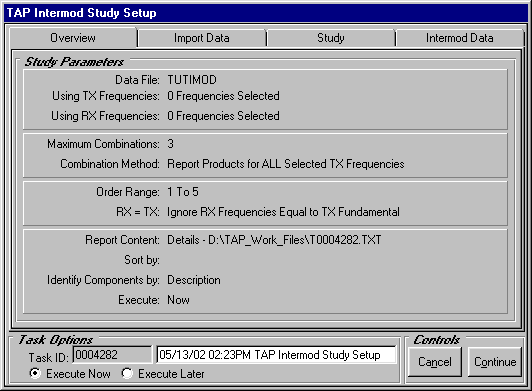Click the 'Sort by:' label
532x391 pixels.
(x=142, y=260)
